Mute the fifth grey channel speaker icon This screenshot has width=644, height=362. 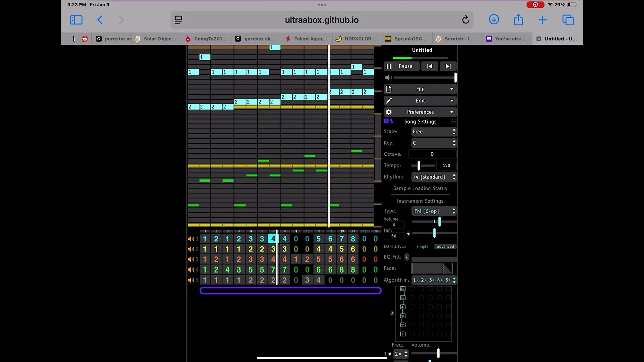click(191, 280)
